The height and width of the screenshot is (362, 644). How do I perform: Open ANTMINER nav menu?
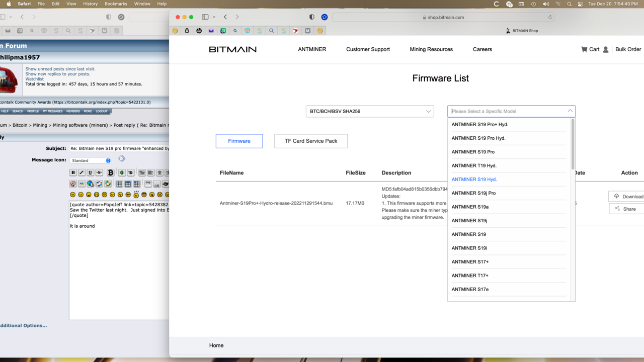click(x=312, y=49)
